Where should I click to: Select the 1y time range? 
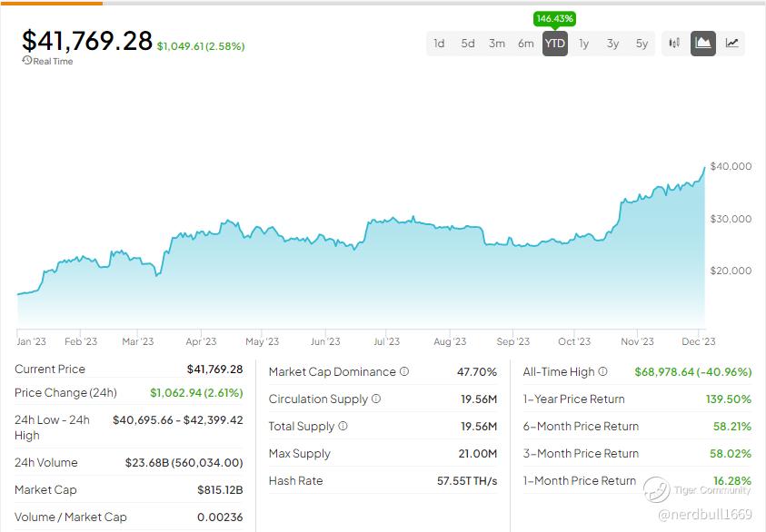583,44
